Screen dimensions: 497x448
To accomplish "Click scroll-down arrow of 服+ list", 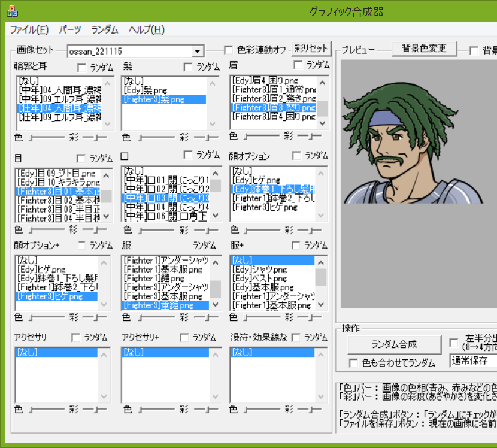I will (x=321, y=305).
